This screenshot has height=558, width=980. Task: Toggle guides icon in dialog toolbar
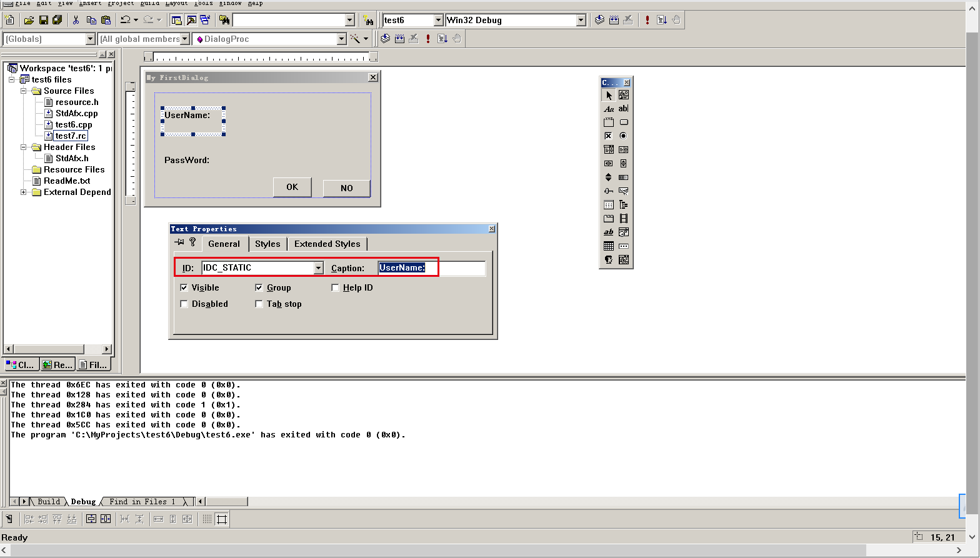222,519
